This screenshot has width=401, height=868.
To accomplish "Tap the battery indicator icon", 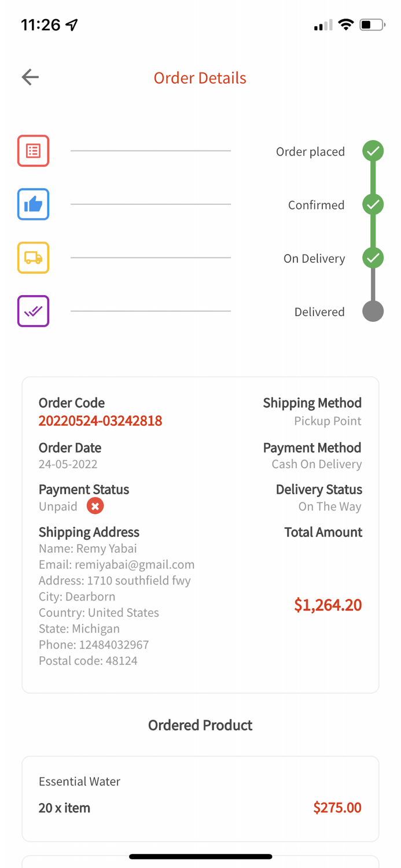I will tap(372, 25).
